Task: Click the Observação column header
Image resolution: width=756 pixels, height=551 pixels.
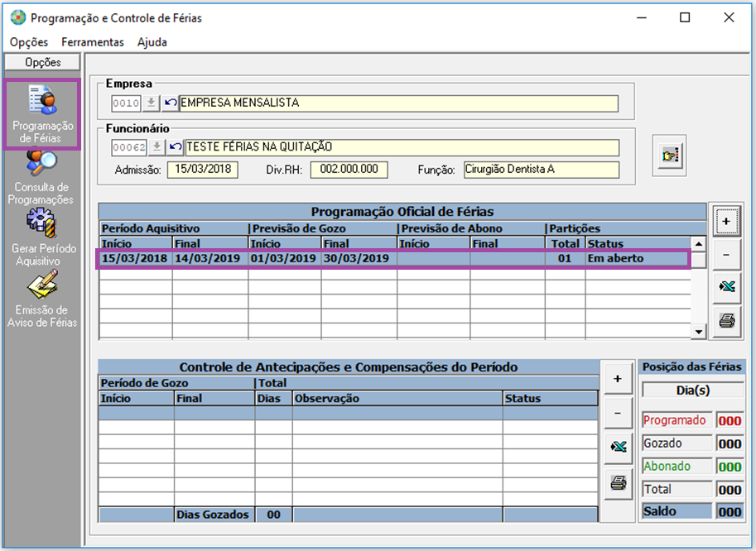Action: (x=397, y=398)
